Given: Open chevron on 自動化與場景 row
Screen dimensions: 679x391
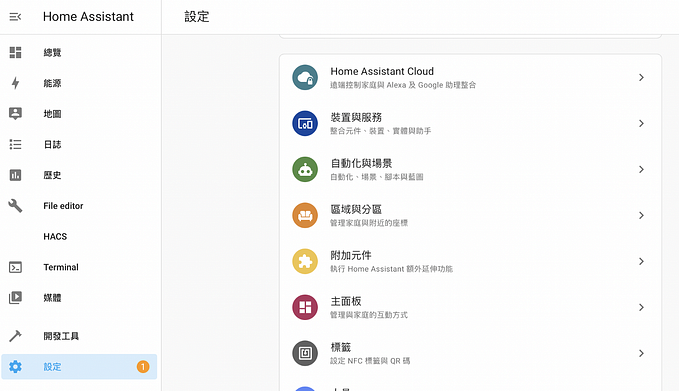Looking at the screenshot, I should point(641,169).
